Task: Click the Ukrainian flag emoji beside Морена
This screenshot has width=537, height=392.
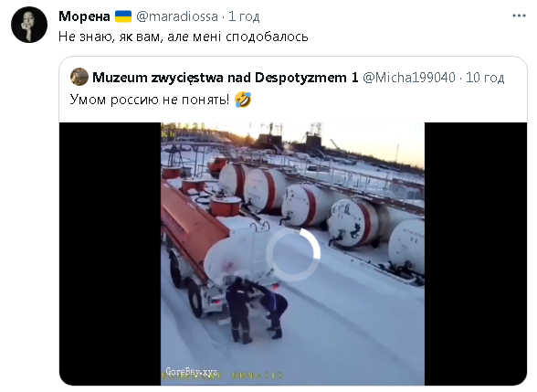Action: tap(123, 16)
